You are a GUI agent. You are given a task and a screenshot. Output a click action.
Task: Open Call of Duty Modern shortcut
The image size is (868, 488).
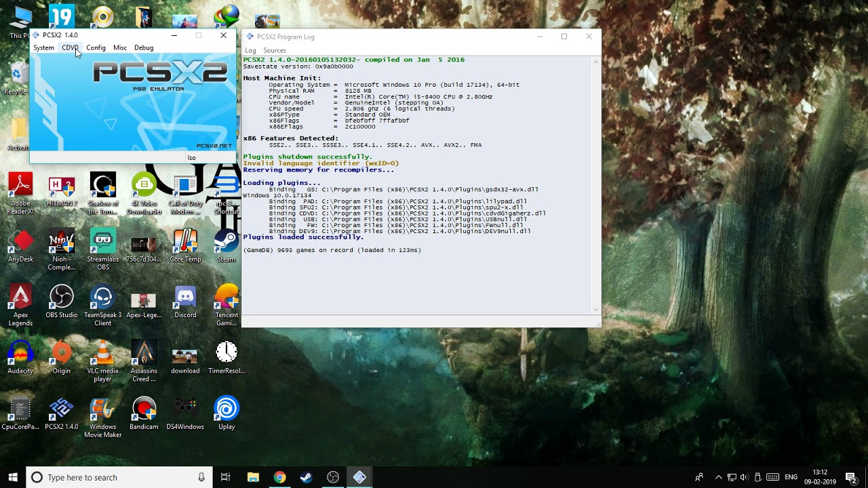point(185,194)
